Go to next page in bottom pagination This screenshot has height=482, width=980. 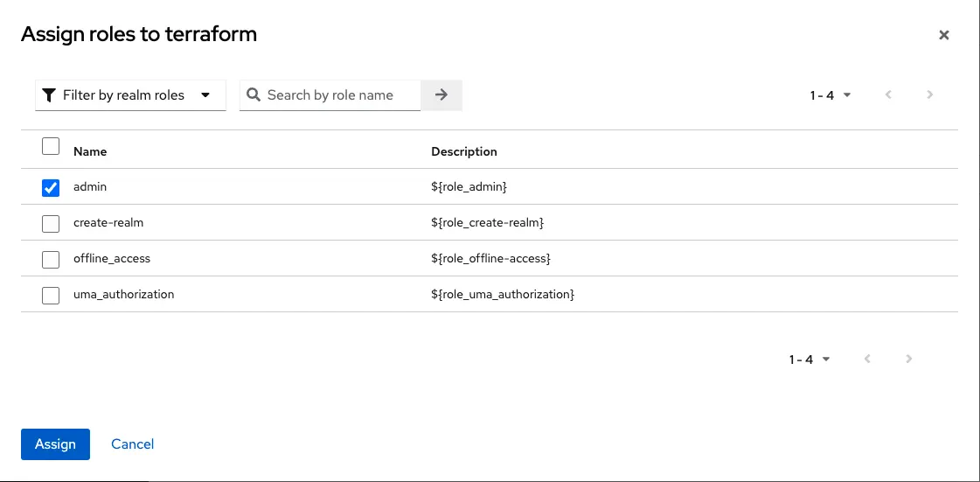click(908, 359)
